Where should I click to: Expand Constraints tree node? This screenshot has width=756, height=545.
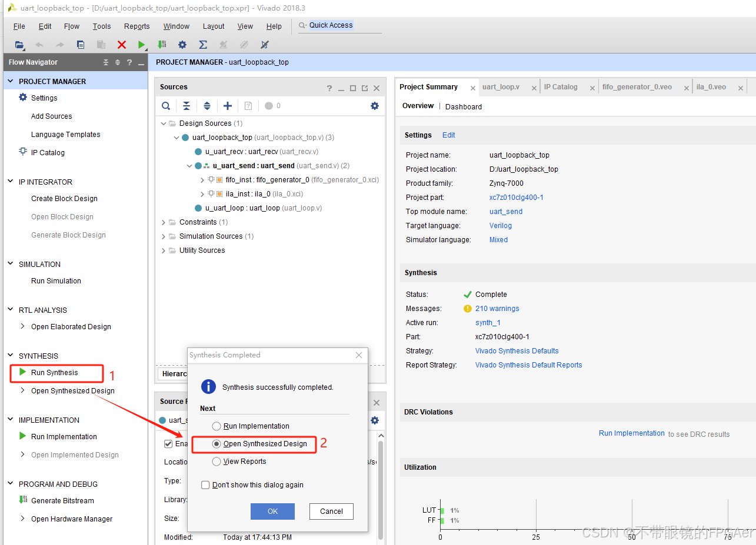(x=164, y=222)
